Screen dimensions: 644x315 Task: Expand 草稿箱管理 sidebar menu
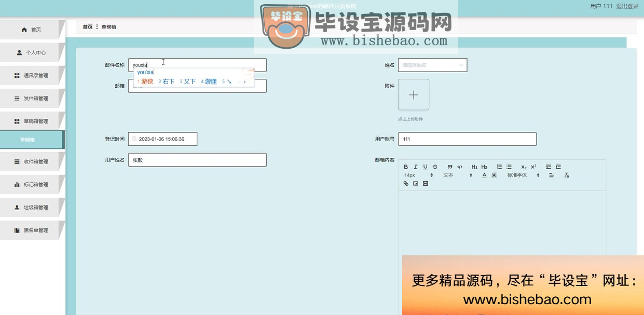click(x=32, y=121)
